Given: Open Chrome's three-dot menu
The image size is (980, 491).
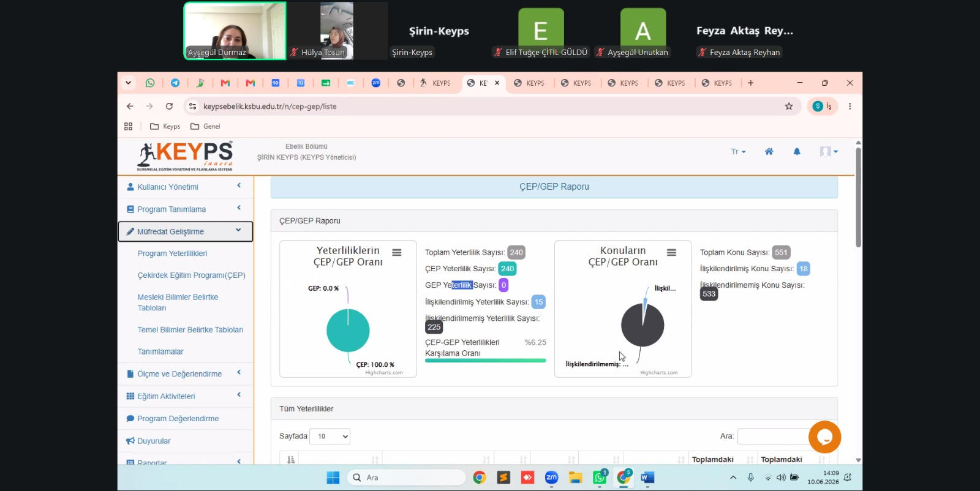Looking at the screenshot, I should tap(850, 106).
